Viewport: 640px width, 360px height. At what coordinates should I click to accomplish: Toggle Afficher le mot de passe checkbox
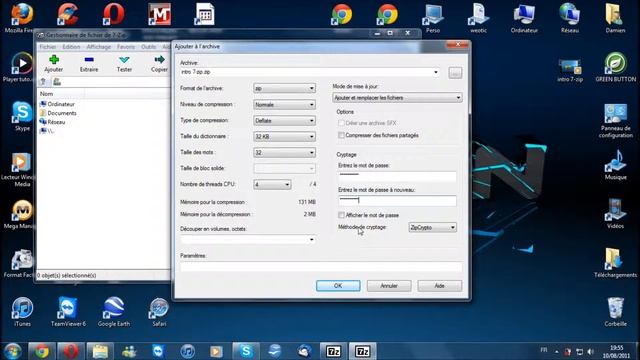click(341, 215)
